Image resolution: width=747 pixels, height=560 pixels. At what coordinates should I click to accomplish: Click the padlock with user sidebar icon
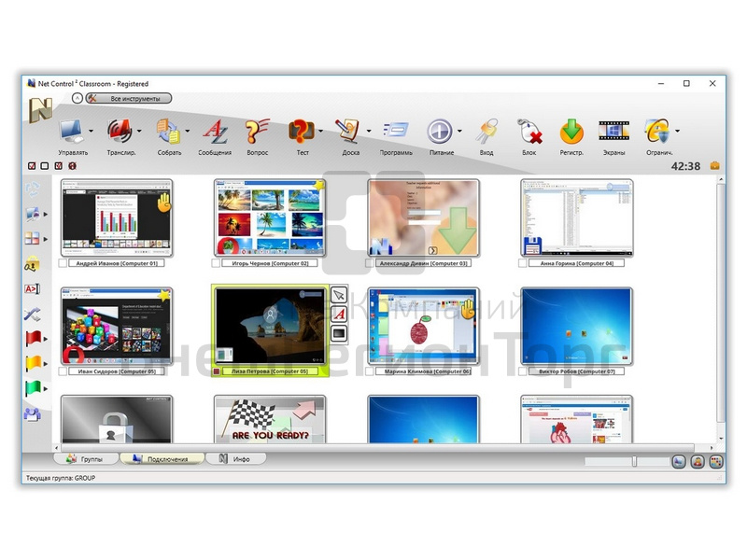click(x=32, y=263)
